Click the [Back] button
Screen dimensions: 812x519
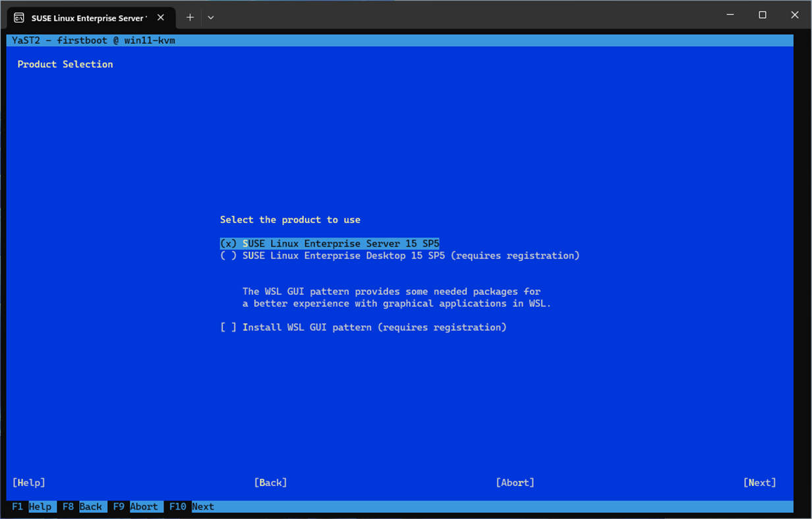click(x=270, y=483)
